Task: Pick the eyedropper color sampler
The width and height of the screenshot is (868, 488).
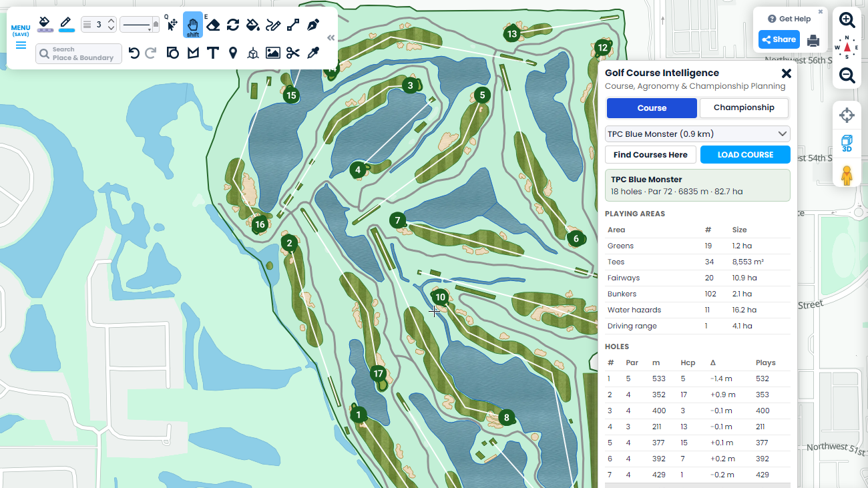Action: tap(313, 53)
